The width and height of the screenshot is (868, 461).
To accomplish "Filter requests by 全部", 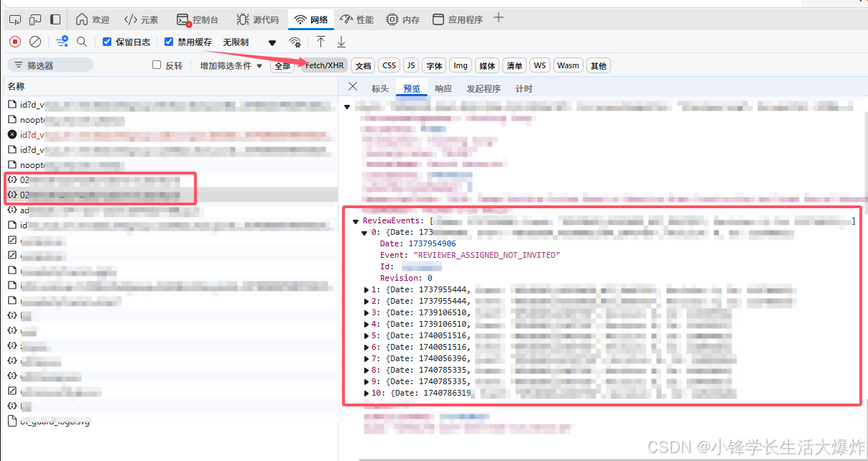I will (282, 65).
